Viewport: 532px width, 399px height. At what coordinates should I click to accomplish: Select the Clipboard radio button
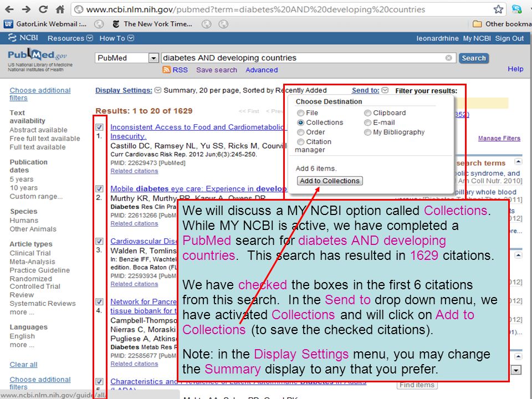coord(367,113)
